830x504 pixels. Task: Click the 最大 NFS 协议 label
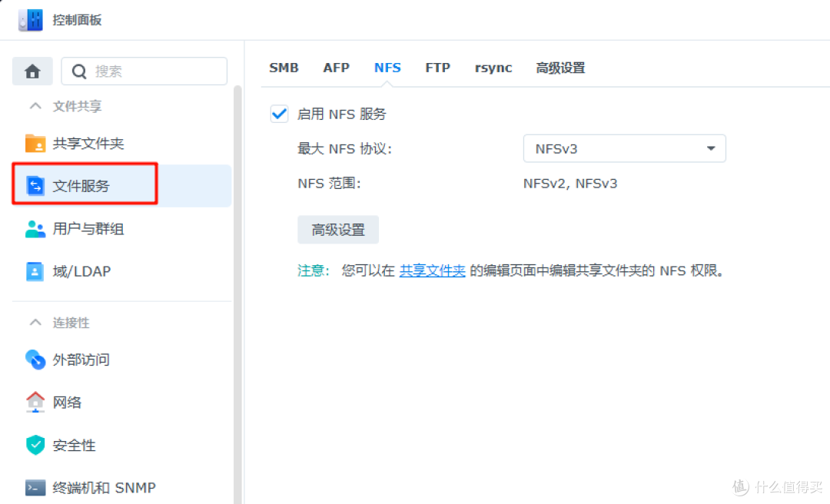pos(344,148)
